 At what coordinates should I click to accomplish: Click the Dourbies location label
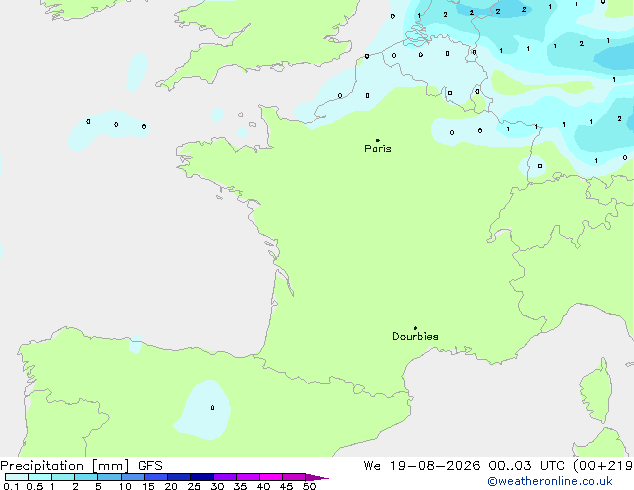(x=415, y=336)
